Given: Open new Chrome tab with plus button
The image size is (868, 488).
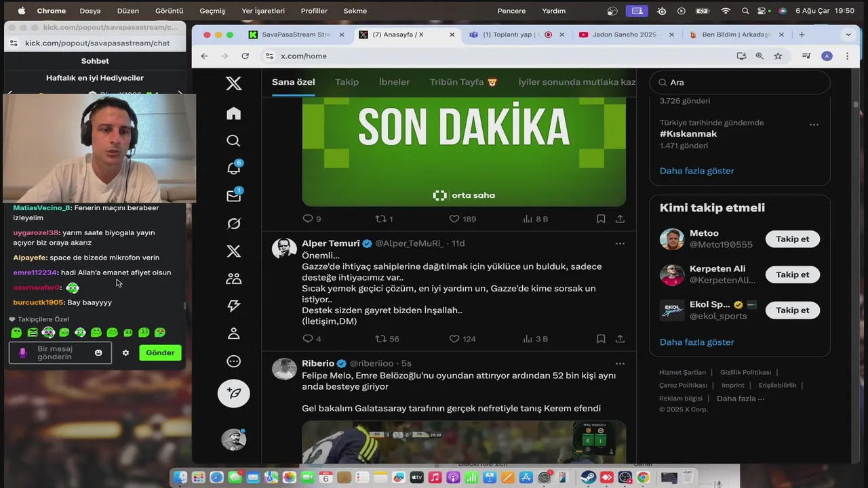Looking at the screenshot, I should pos(802,35).
